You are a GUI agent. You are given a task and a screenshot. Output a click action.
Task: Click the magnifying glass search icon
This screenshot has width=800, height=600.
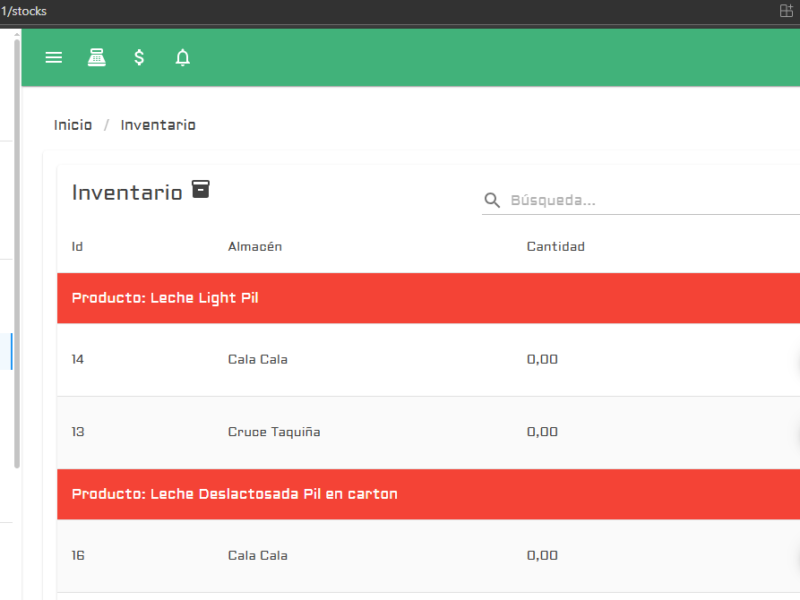(492, 201)
